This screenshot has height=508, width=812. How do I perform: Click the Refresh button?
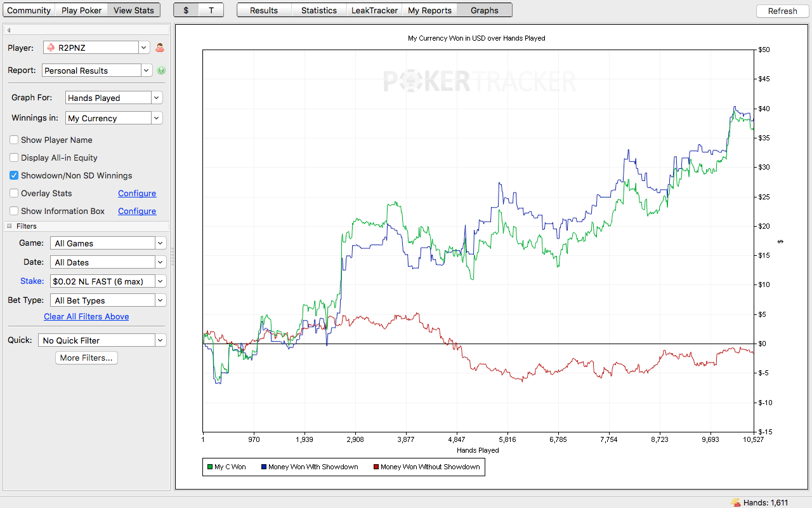(x=782, y=11)
